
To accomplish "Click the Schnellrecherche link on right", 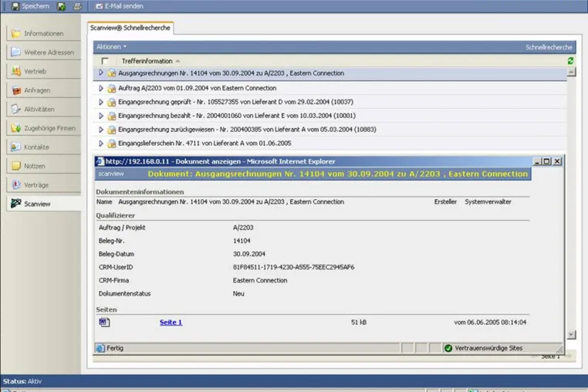I will click(549, 47).
